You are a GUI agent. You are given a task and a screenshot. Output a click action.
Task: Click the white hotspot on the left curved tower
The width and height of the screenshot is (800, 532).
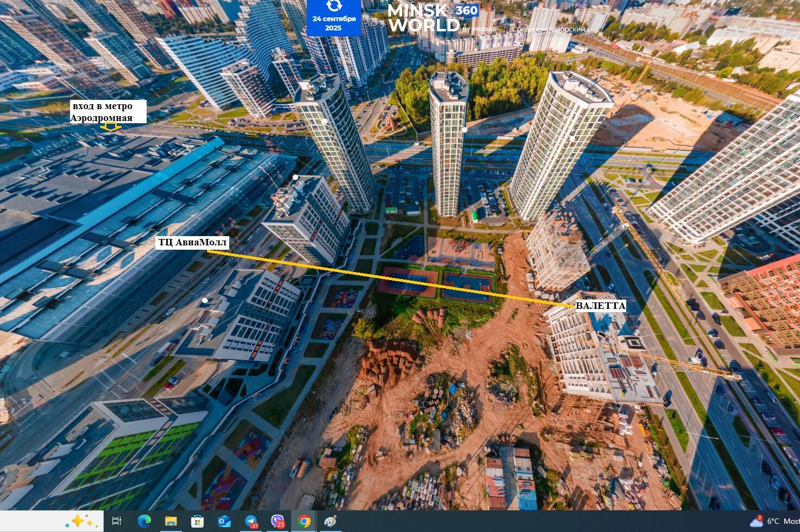click(324, 122)
